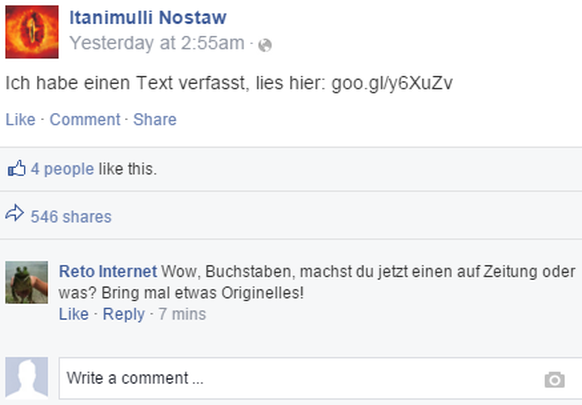The width and height of the screenshot is (582, 405).
Task: Click the 7 mins comment timestamp
Action: (x=182, y=314)
